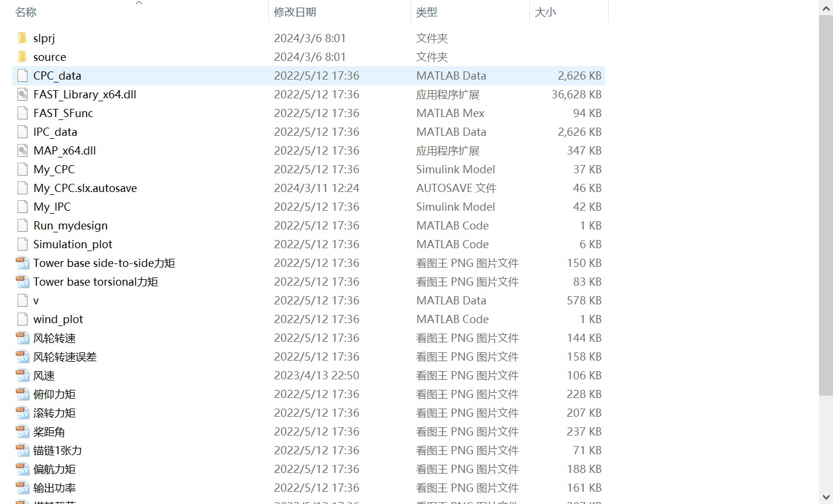Open the slprj folder
Viewport: 833px width, 504px height.
click(44, 38)
